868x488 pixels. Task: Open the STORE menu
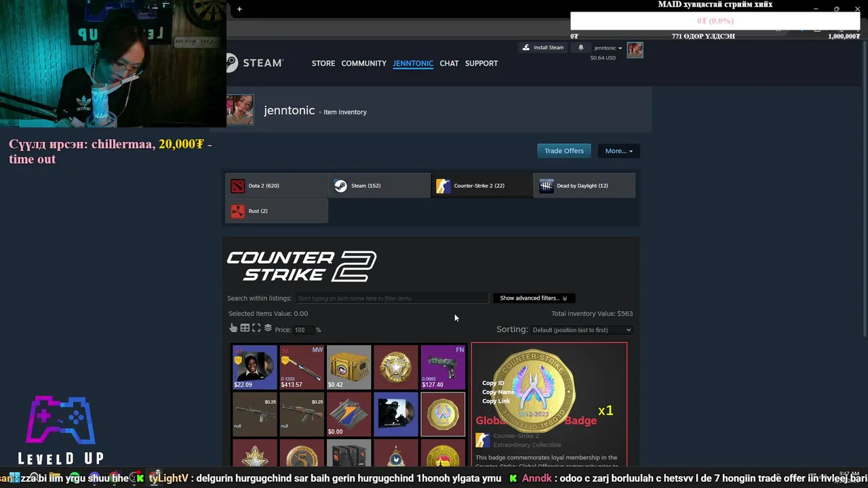pos(323,63)
